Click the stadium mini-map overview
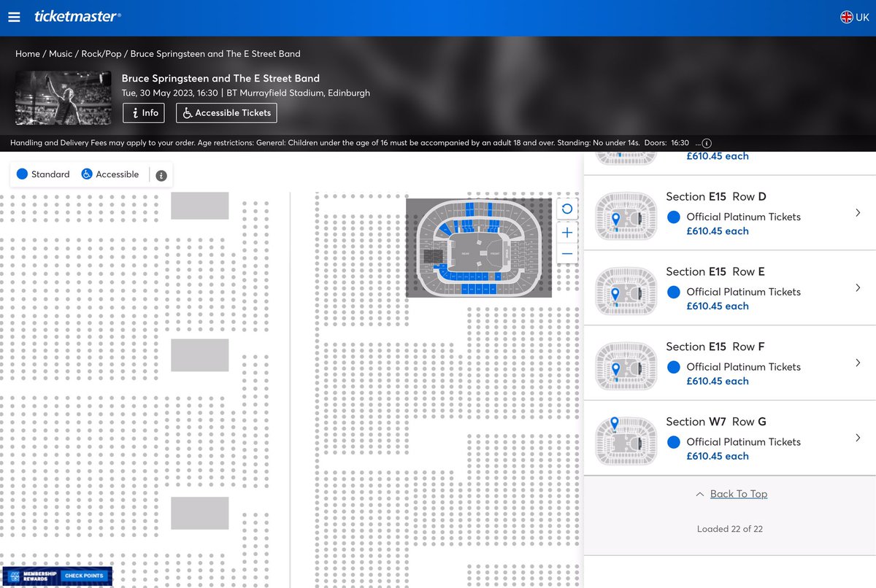The height and width of the screenshot is (588, 876). click(479, 248)
